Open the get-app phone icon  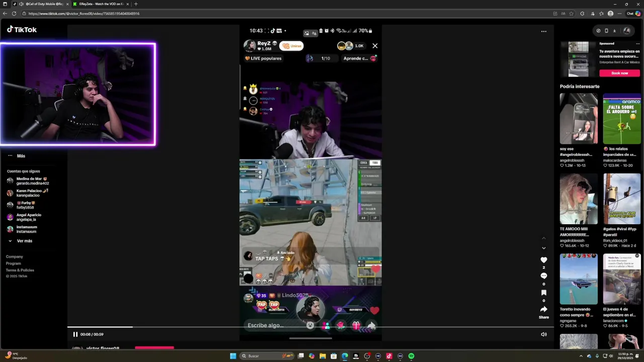click(606, 31)
